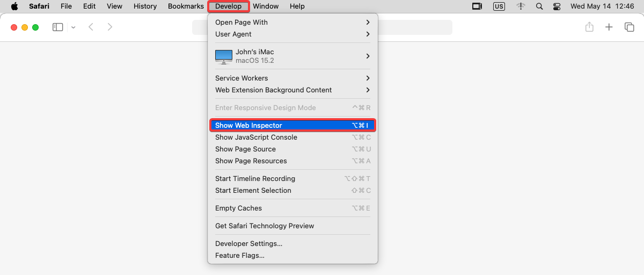Image resolution: width=644 pixels, height=275 pixels.
Task: Open a new tab with plus icon
Action: click(609, 27)
